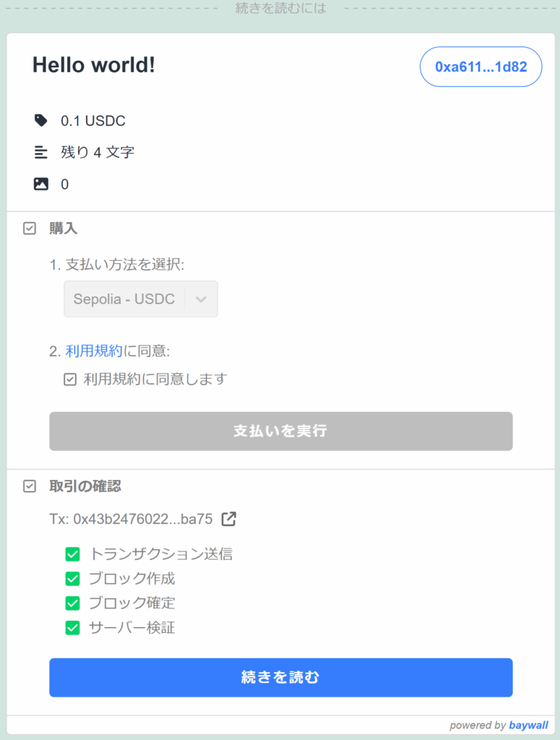Click the remaining characters text icon
The width and height of the screenshot is (560, 740).
pos(41,152)
